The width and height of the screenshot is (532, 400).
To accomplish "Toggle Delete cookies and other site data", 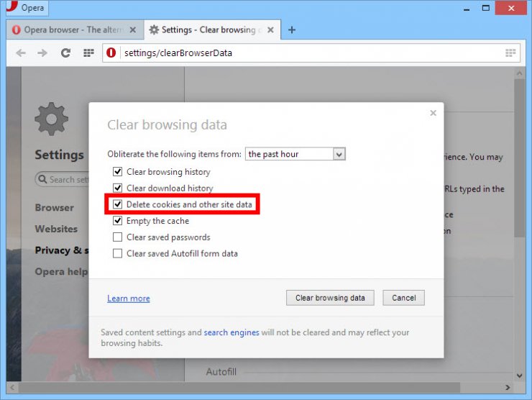I will coord(117,204).
